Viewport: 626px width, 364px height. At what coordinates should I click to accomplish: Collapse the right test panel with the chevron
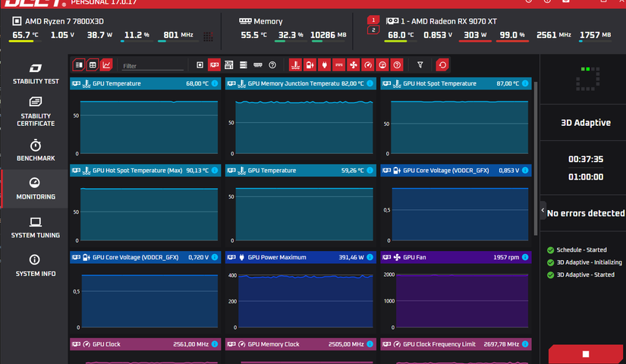pyautogui.click(x=543, y=210)
